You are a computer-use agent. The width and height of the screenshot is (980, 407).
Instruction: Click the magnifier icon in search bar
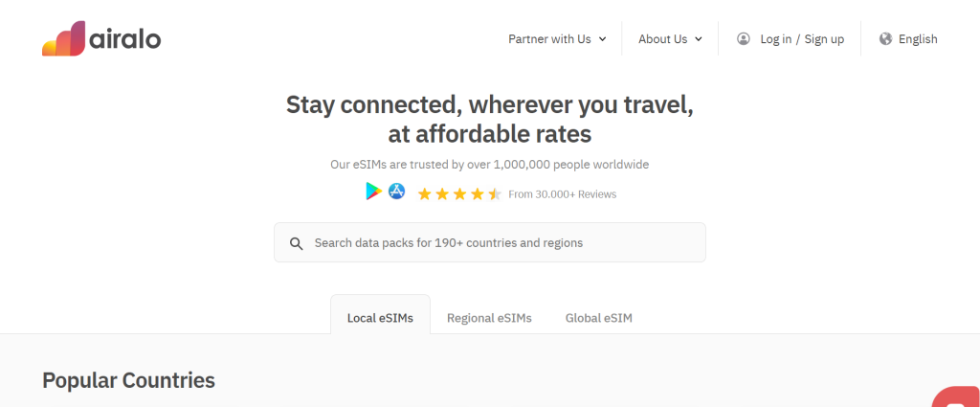[297, 243]
